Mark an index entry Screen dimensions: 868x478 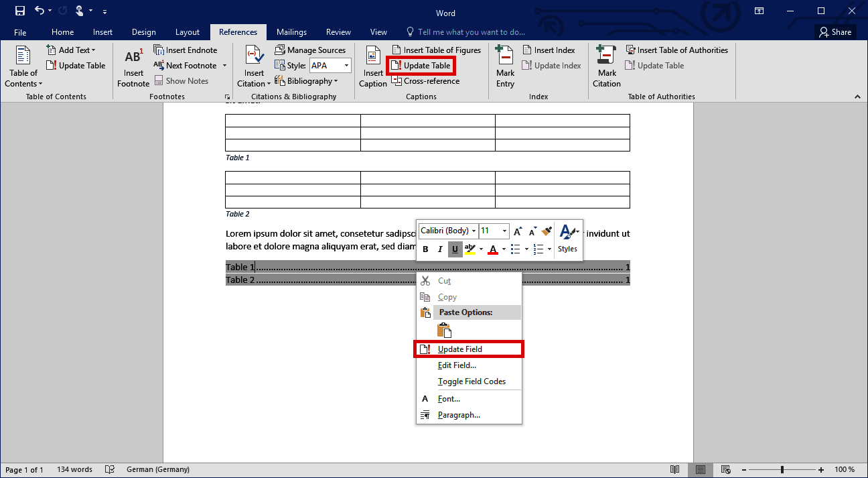tap(504, 65)
